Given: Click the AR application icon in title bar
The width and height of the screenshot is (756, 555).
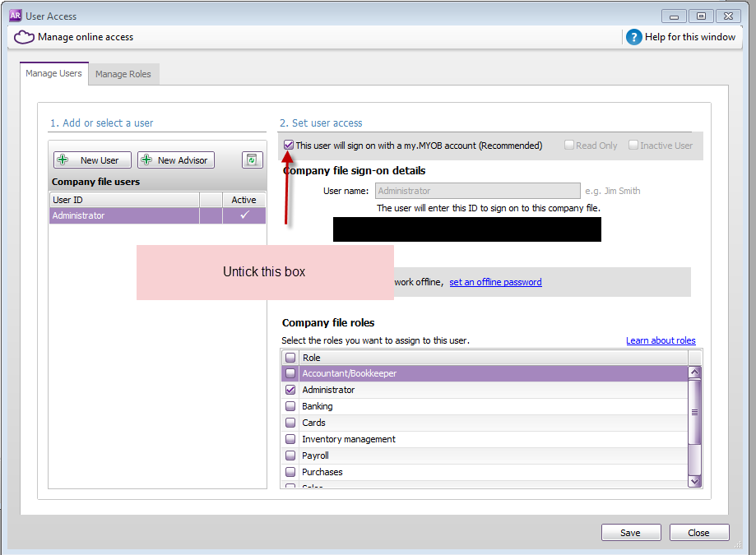Looking at the screenshot, I should tap(16, 16).
